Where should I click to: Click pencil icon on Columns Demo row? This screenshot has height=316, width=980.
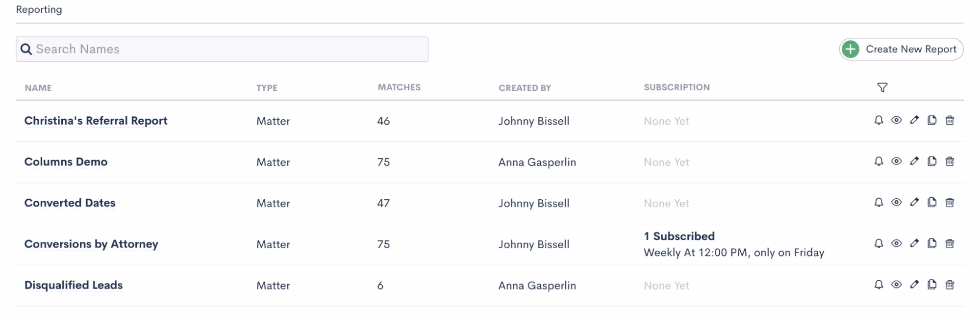[x=914, y=161]
